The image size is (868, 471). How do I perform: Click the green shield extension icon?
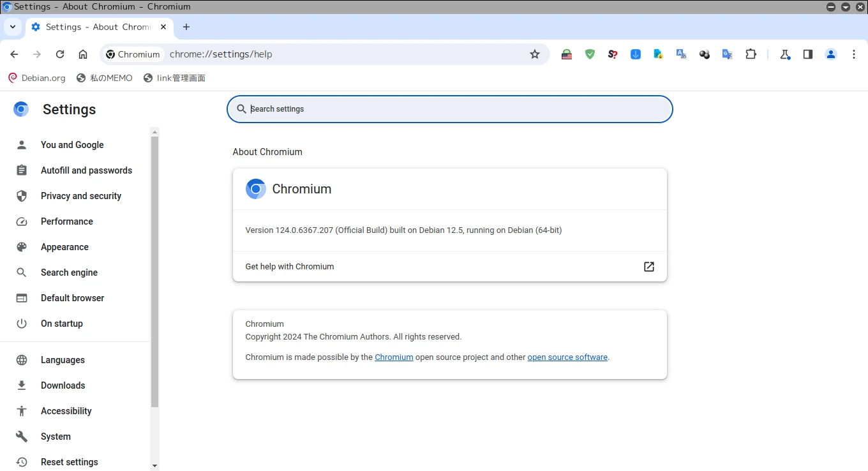[590, 54]
